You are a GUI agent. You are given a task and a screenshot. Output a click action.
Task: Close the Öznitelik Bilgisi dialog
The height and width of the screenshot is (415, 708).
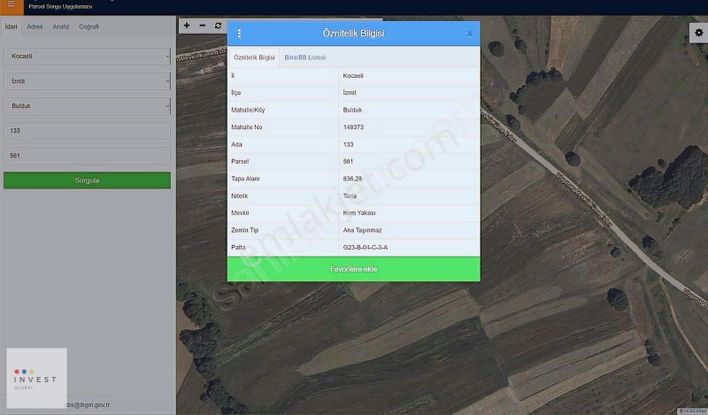click(470, 33)
